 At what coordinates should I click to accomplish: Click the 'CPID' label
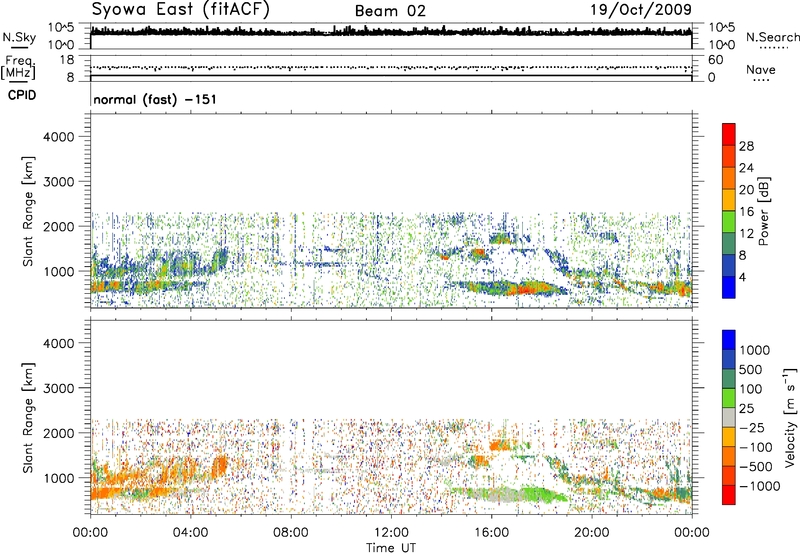click(x=22, y=95)
